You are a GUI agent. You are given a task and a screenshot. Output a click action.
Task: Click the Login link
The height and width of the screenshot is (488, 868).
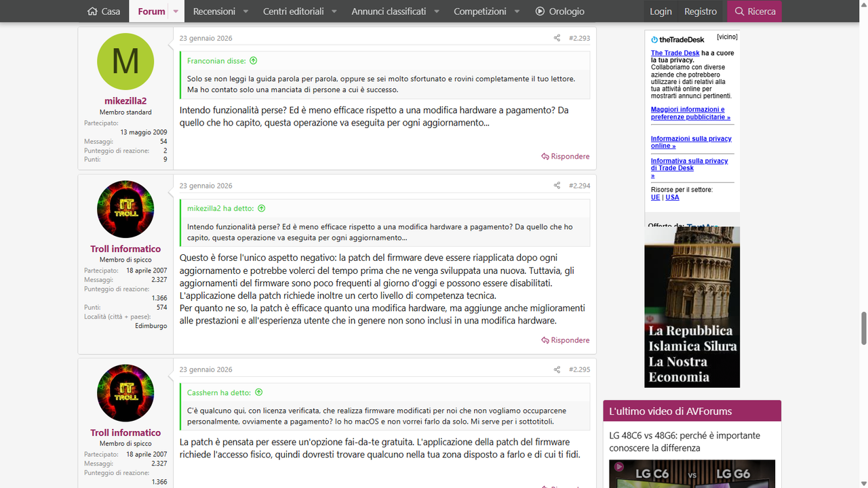[x=660, y=12]
